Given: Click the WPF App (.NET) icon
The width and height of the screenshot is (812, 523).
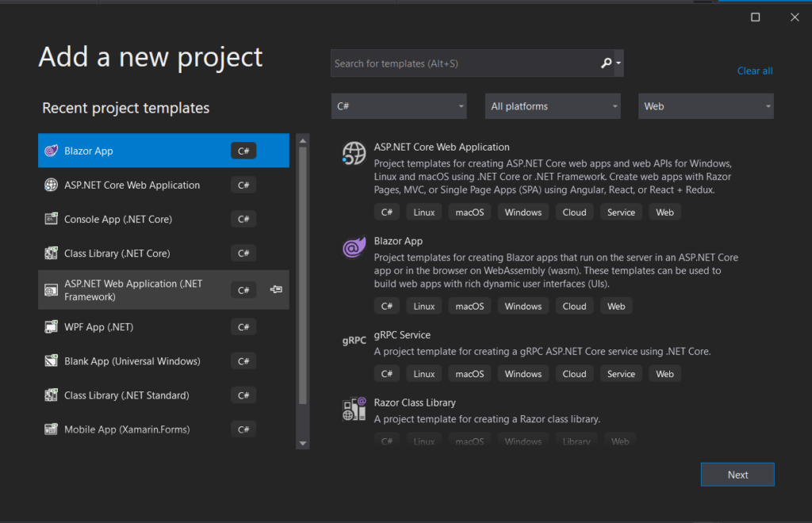Looking at the screenshot, I should point(52,326).
